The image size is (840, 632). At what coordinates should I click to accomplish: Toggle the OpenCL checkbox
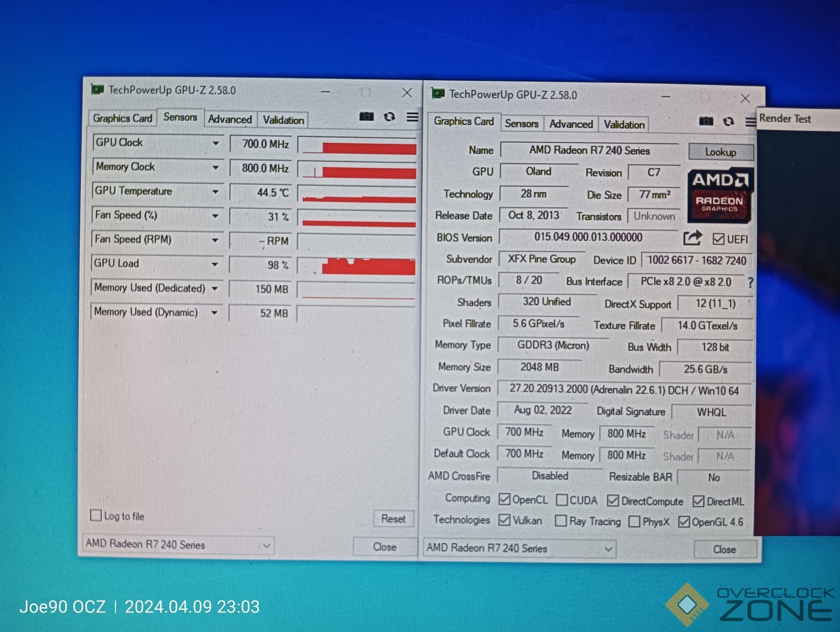coord(504,499)
